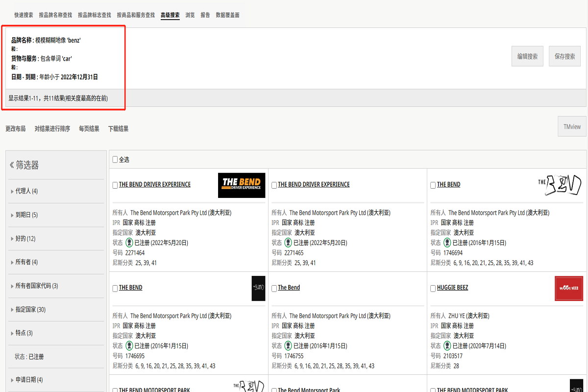588x392 pixels.
Task: Open the 对结果进行排序 sort menu
Action: click(52, 129)
